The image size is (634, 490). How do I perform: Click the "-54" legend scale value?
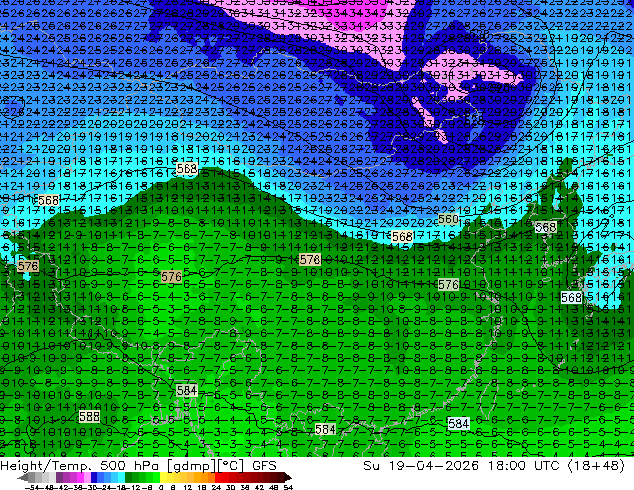(33, 487)
